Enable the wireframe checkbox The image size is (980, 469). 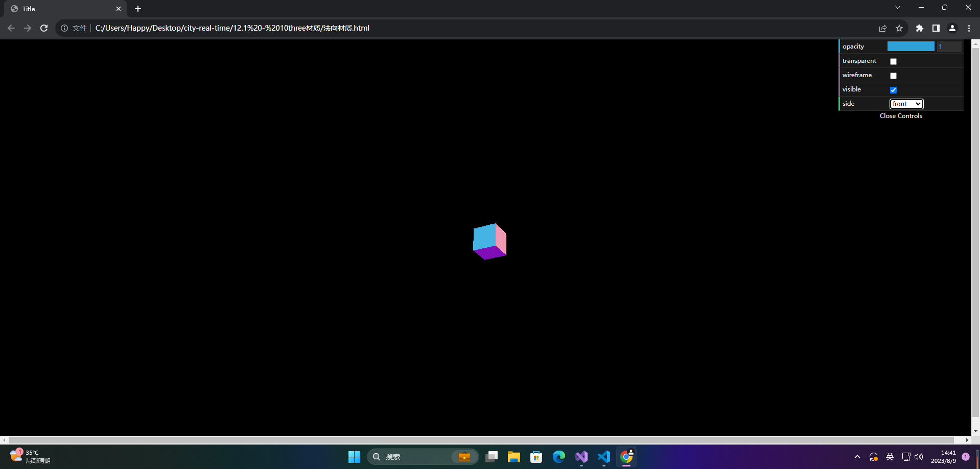pos(893,76)
